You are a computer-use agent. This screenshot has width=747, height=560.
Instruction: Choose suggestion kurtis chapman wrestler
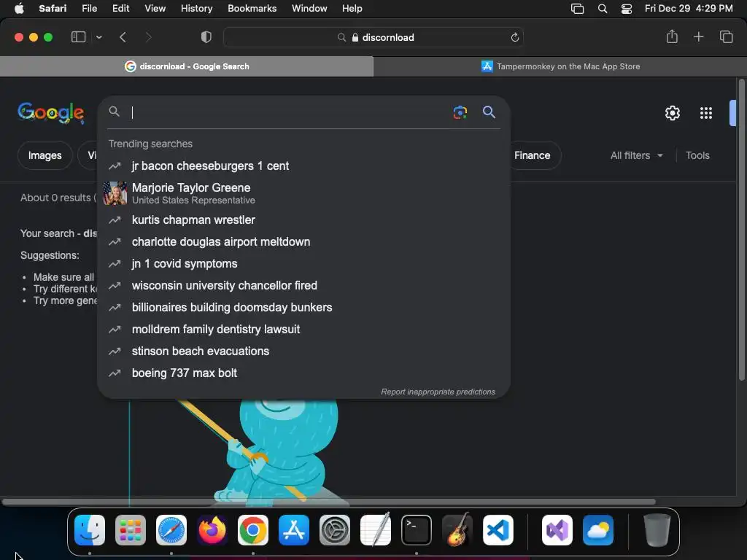[x=303, y=220]
